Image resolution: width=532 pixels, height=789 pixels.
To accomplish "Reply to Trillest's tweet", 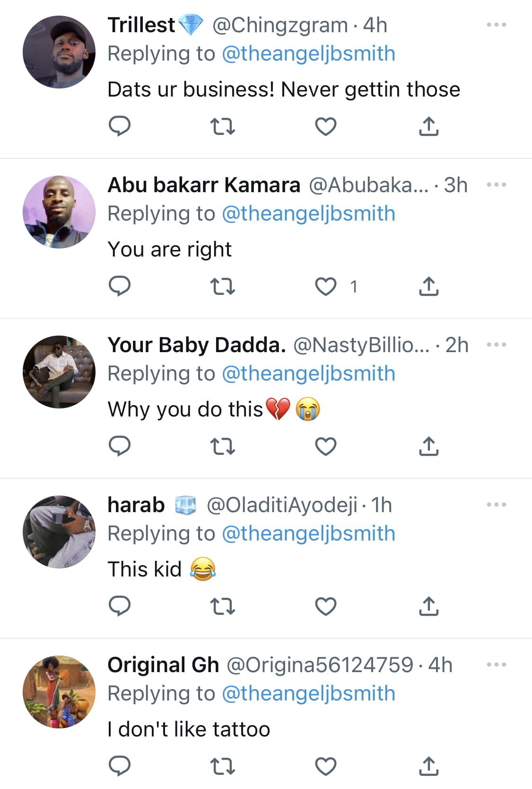I will (x=119, y=126).
